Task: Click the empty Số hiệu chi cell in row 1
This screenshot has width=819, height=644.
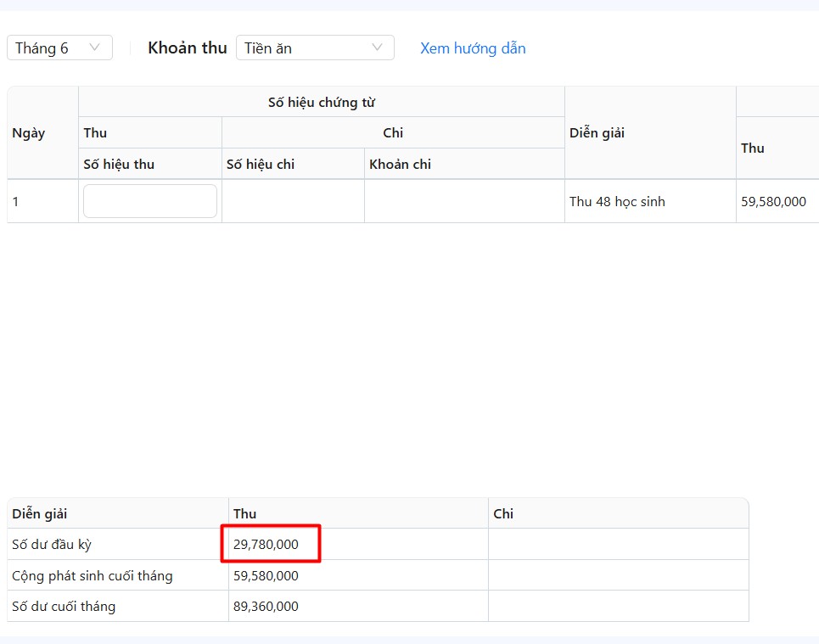Action: point(293,202)
